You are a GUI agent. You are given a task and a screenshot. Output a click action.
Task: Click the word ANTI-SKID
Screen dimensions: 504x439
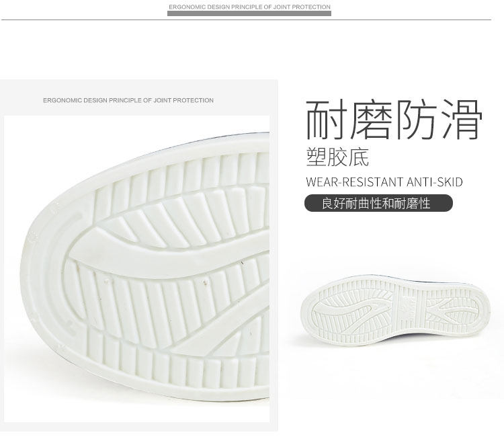tap(435, 182)
